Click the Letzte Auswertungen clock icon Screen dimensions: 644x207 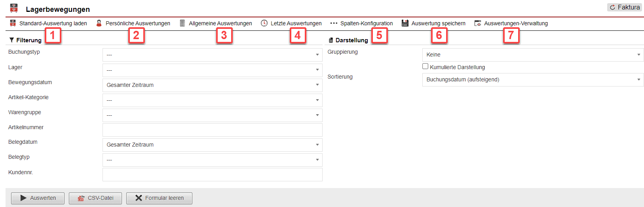click(x=264, y=23)
